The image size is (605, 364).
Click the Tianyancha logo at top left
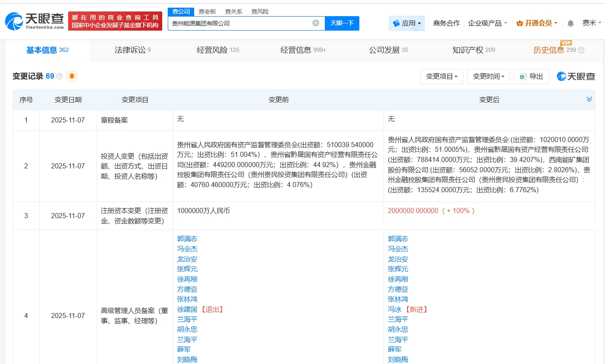pos(34,21)
